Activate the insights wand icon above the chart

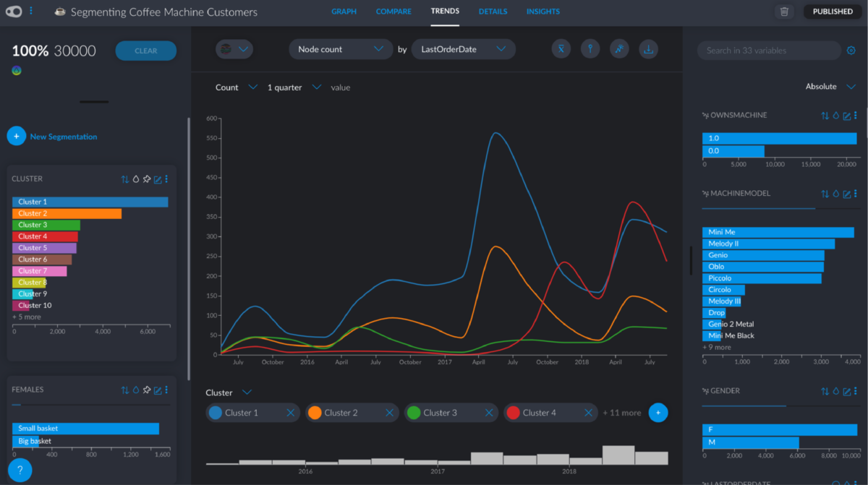click(x=619, y=48)
